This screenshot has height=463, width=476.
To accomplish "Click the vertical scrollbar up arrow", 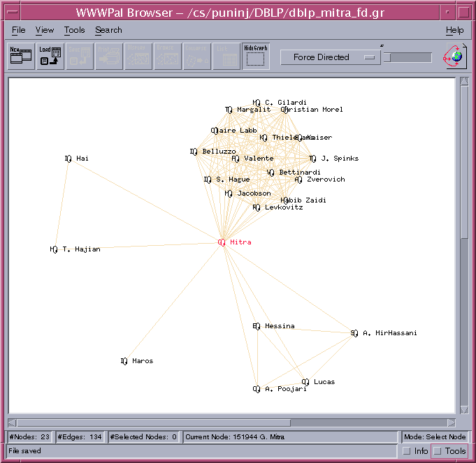I will point(464,81).
